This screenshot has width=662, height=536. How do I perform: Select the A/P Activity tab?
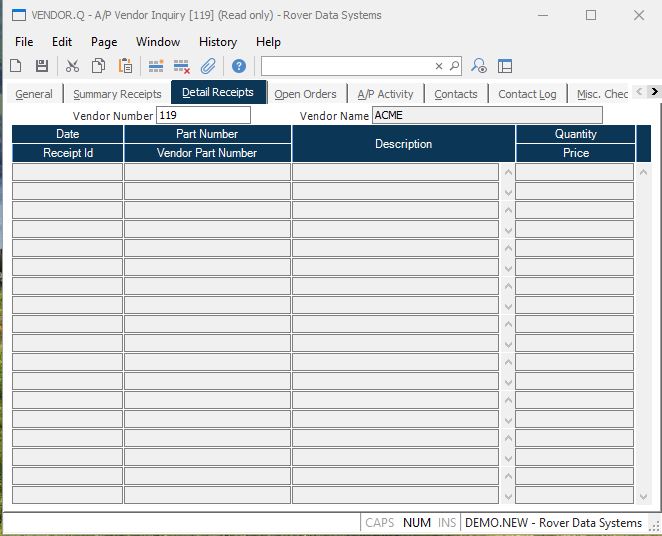[x=385, y=94]
